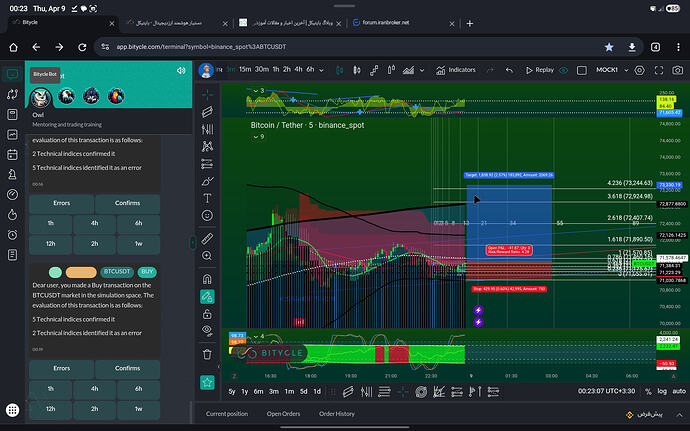
Task: Toggle the square layout checkbox in toolbar
Action: point(582,70)
